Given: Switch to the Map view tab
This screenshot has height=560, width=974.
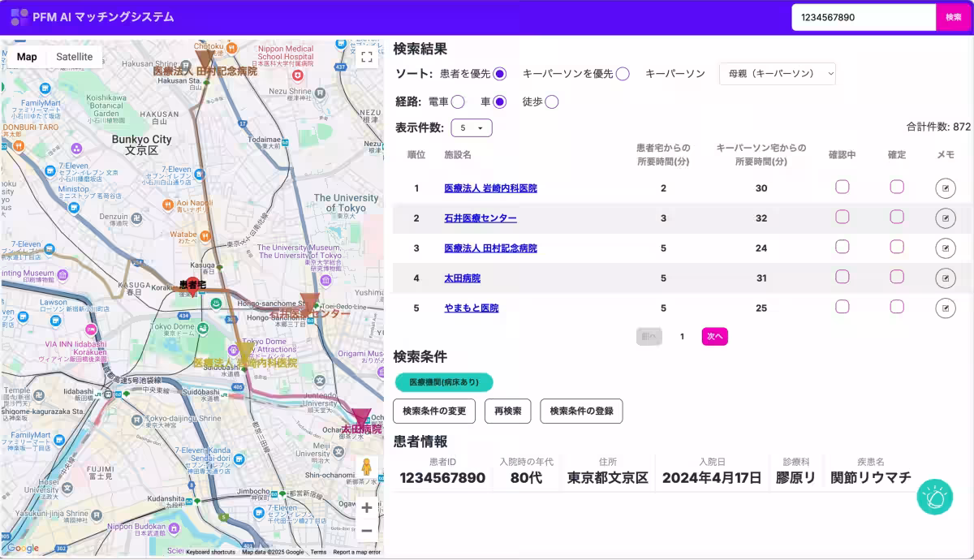Looking at the screenshot, I should 27,57.
